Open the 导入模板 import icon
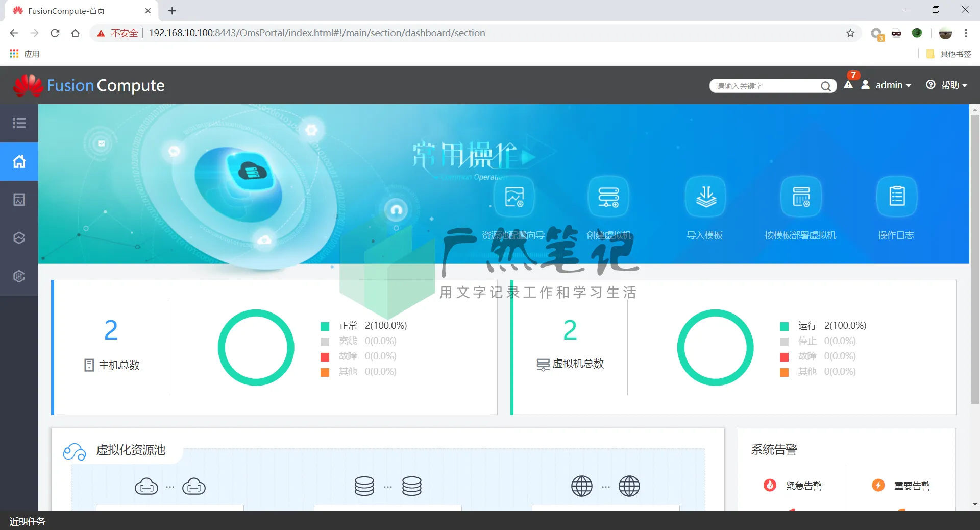Viewport: 980px width, 530px height. click(x=705, y=197)
